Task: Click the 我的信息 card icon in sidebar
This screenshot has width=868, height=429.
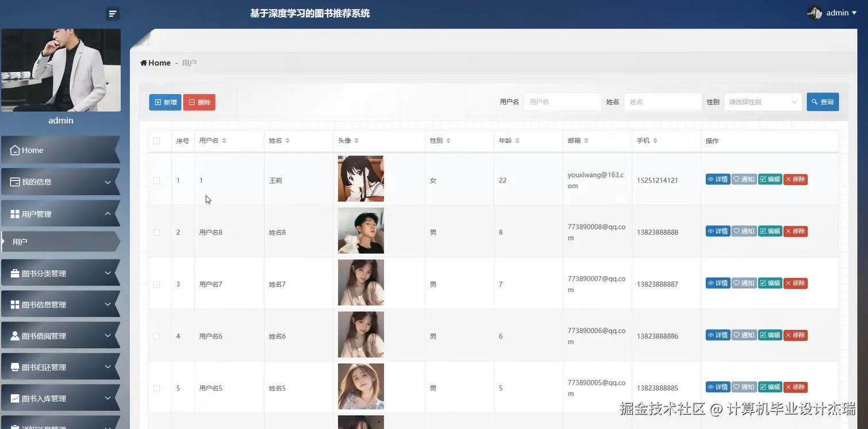Action: (x=16, y=182)
